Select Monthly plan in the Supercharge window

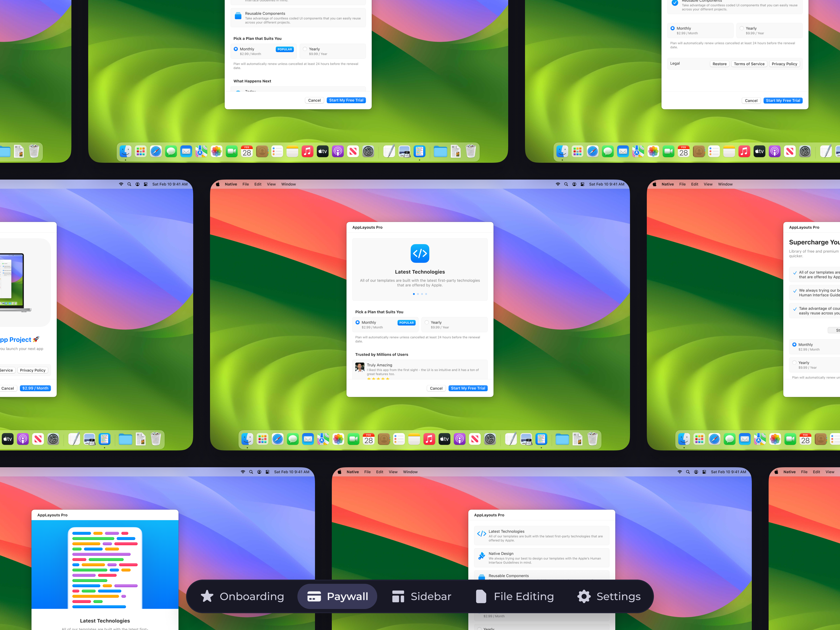(815, 347)
